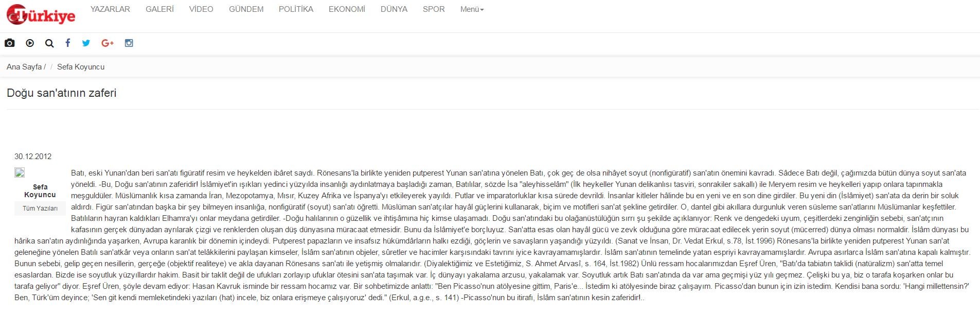Visit the Twitter bird icon
This screenshot has height=312, width=980.
coord(86,43)
